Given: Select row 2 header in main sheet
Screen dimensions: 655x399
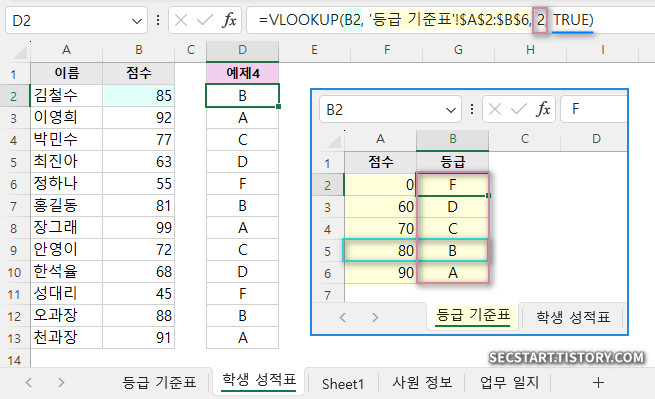Looking at the screenshot, I should pyautogui.click(x=14, y=96).
